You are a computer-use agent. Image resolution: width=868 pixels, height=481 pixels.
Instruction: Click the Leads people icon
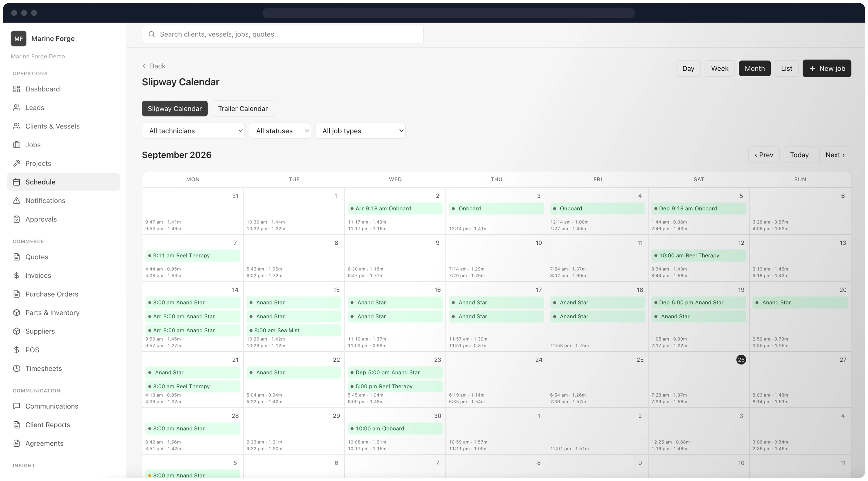16,108
